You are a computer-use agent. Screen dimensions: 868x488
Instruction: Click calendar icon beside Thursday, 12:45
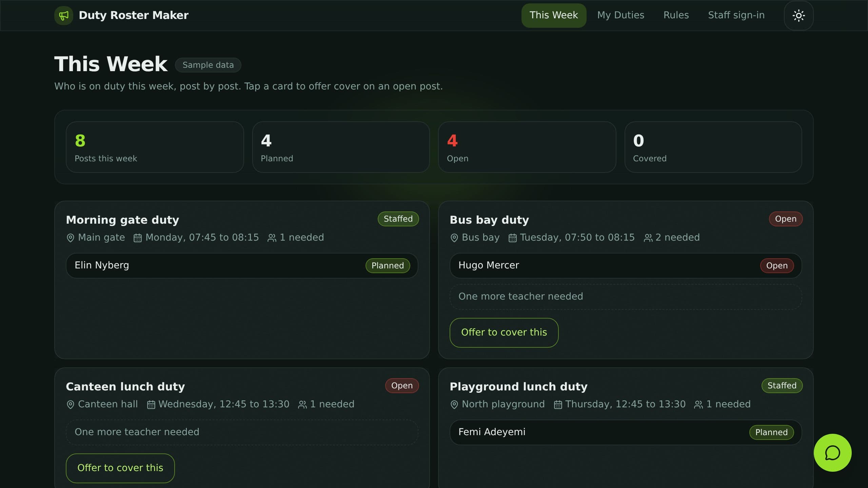click(x=558, y=405)
